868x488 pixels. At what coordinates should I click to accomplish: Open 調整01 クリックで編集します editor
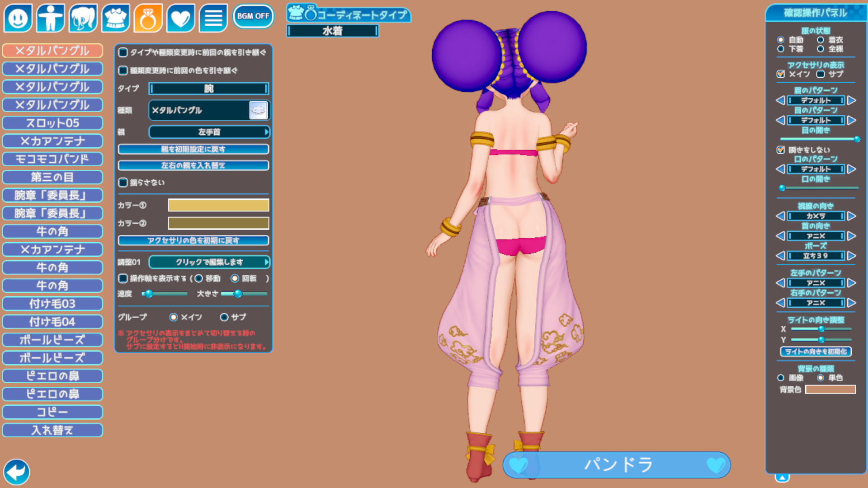209,262
